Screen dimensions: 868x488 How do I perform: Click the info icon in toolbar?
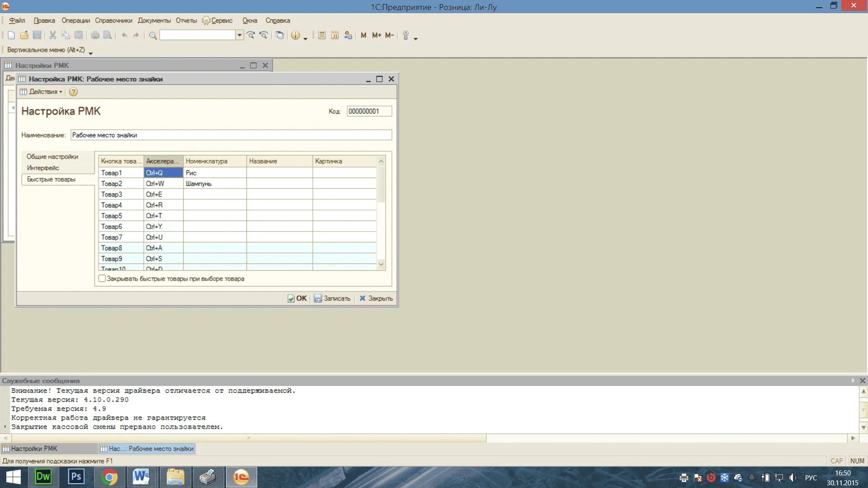[x=295, y=35]
